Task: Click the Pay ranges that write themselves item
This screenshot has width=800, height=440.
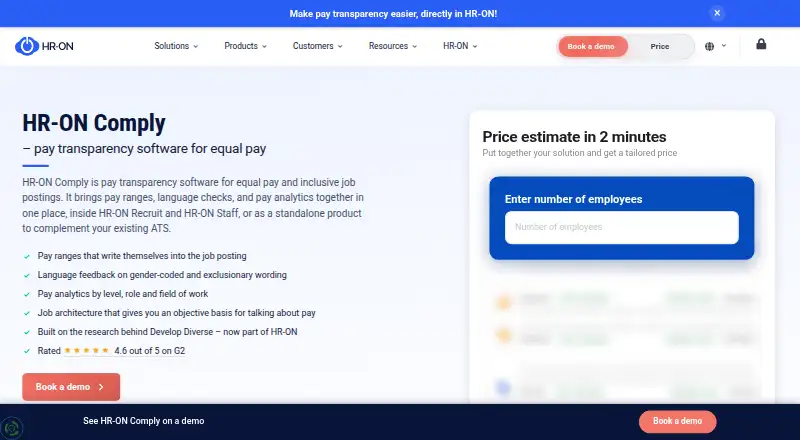Action: coord(142,256)
